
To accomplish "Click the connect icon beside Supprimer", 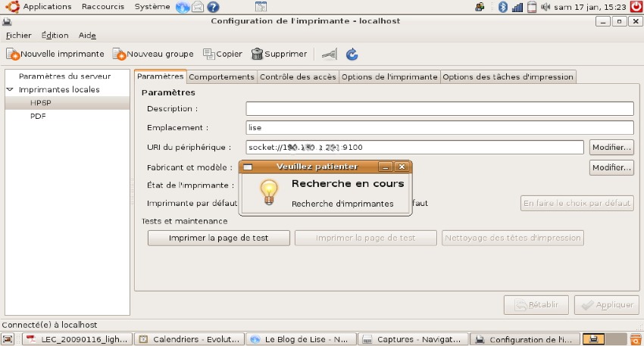I will (328, 54).
